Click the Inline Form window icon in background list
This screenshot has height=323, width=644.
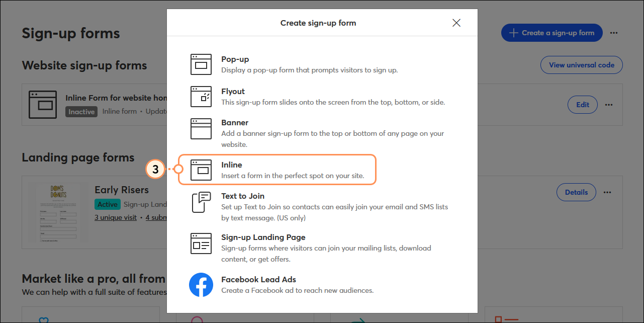(x=43, y=105)
